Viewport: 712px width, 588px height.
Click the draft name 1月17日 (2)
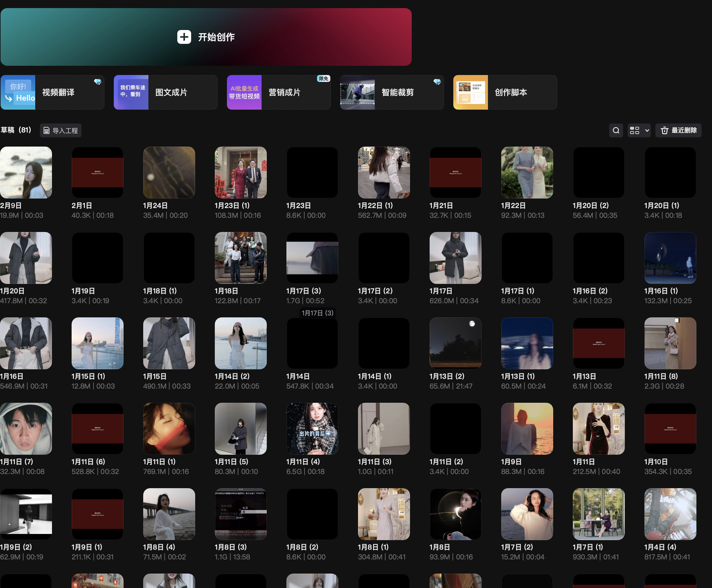point(375,291)
